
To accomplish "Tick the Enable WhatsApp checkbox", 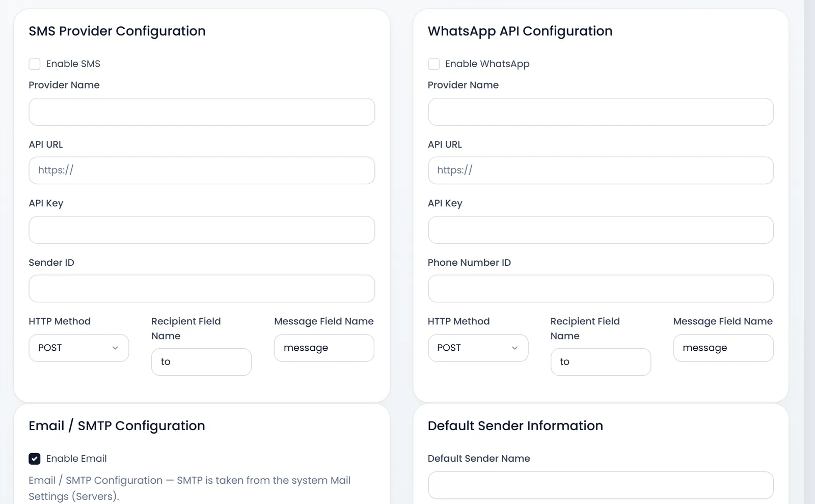I will (434, 64).
